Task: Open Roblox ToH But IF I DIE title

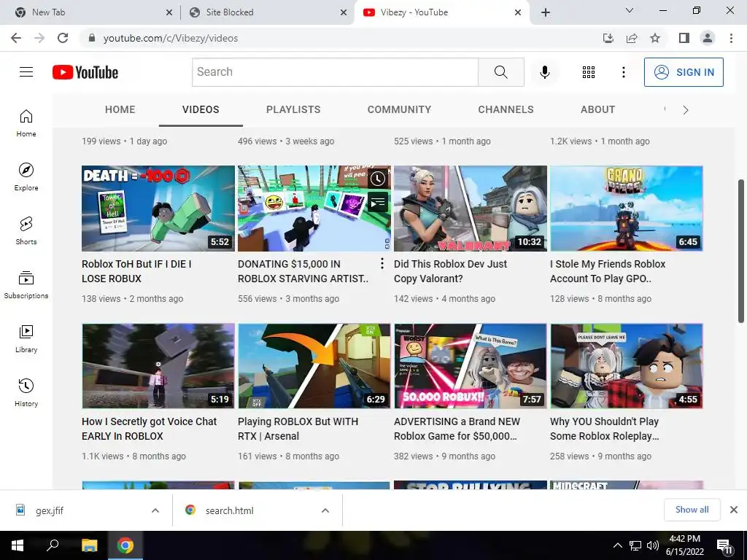Action: point(136,271)
